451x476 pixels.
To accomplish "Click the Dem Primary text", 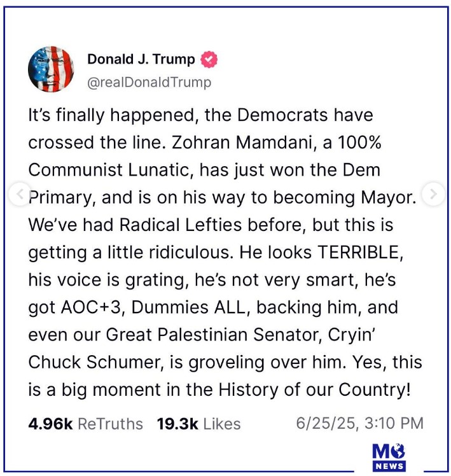I will [x=356, y=171].
